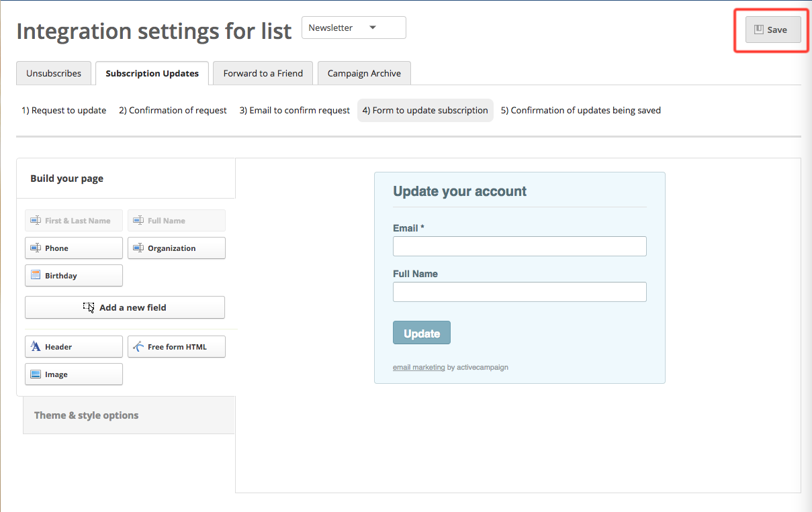Click inside the Email input field

tap(519, 246)
